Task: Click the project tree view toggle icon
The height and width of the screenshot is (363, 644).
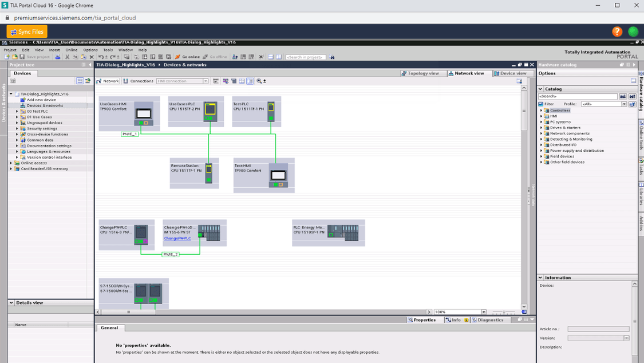Action: (x=80, y=81)
